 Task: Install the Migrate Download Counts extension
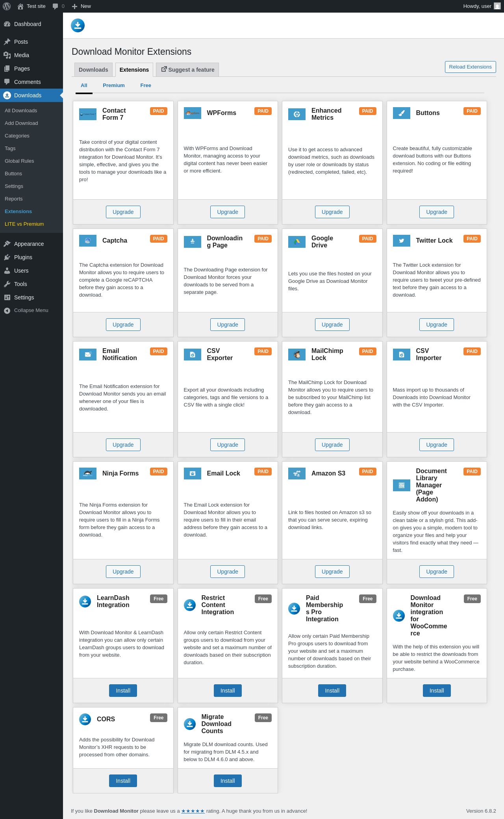(228, 781)
